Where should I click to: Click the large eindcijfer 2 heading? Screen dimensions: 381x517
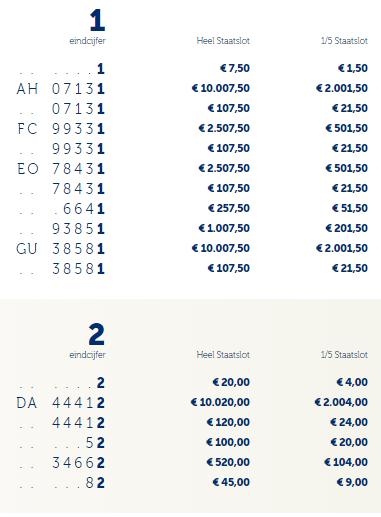coord(97,334)
